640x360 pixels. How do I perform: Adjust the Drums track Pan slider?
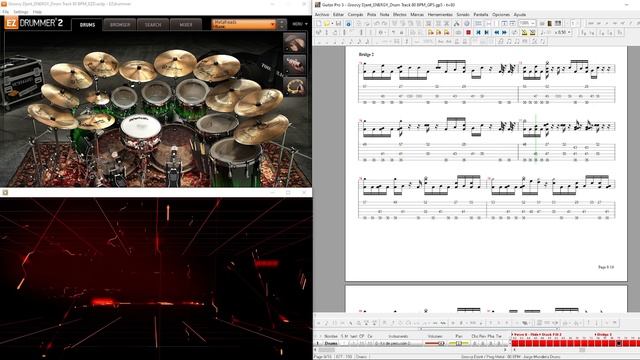(x=459, y=343)
